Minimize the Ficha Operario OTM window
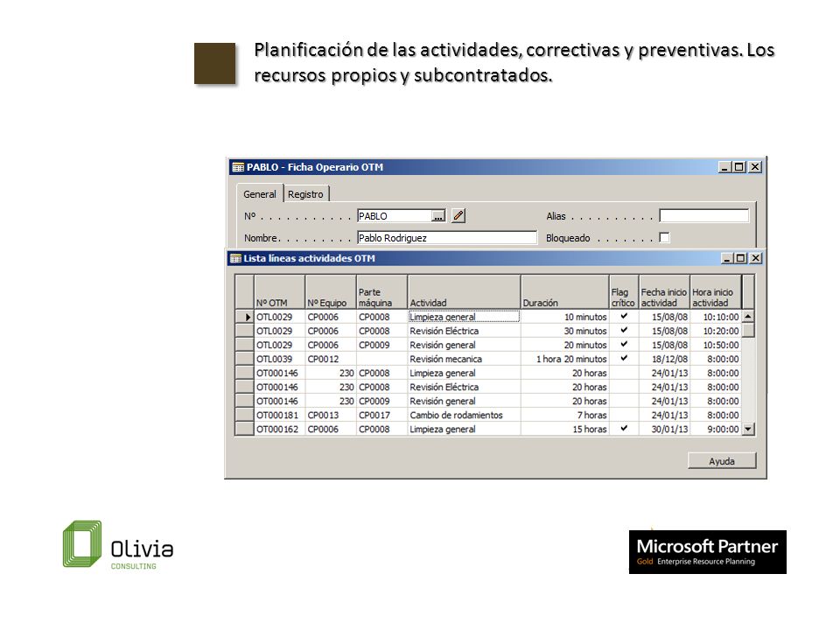840x630 pixels. pos(724,167)
